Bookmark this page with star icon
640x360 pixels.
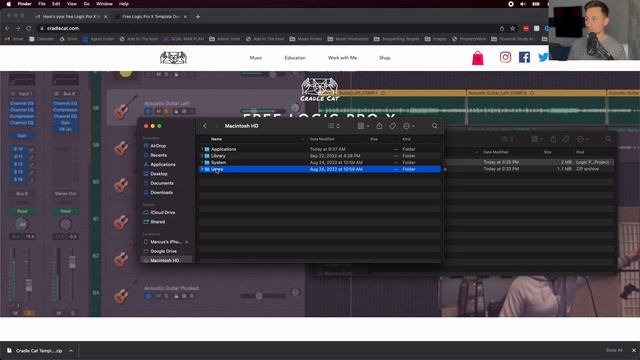(513, 29)
